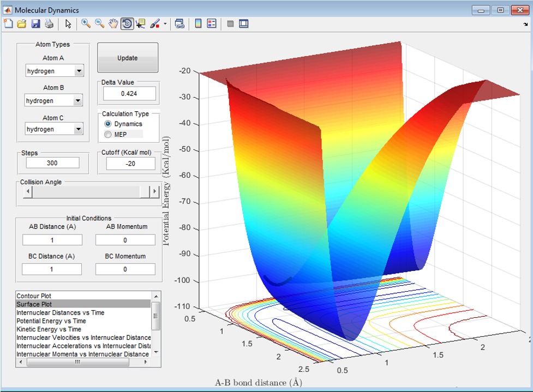Select the MEP calculation type

pos(107,135)
